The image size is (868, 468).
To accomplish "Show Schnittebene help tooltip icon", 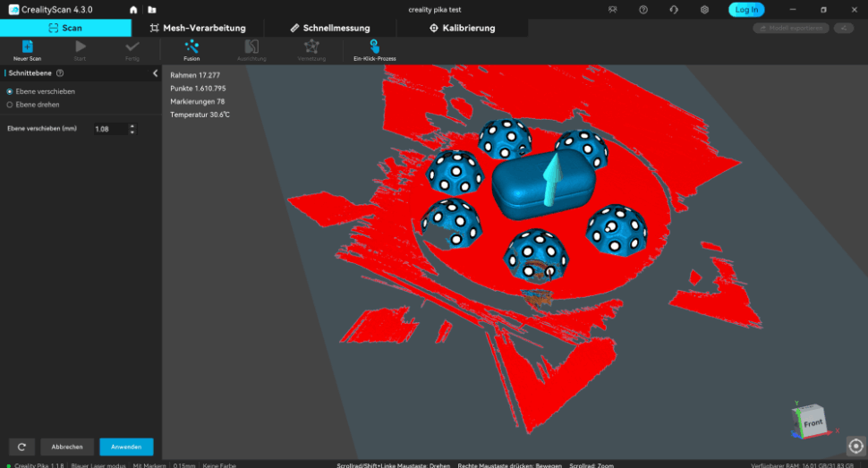I will click(x=60, y=73).
